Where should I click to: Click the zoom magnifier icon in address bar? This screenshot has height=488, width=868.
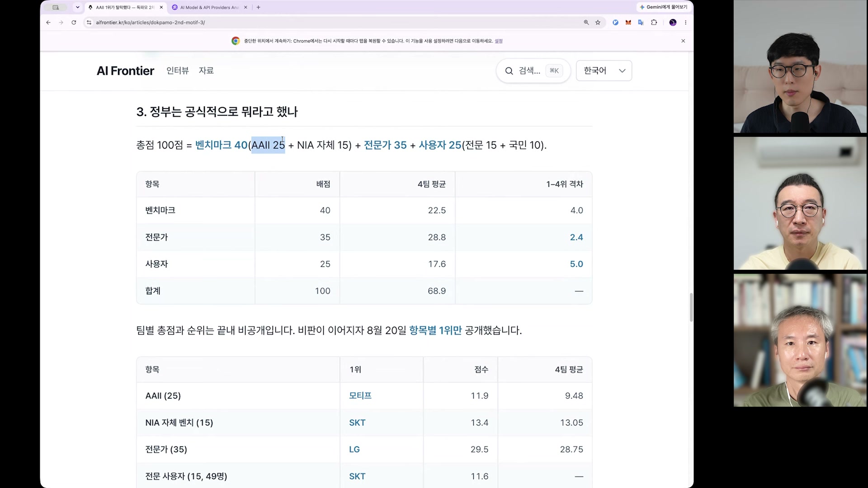click(x=586, y=22)
